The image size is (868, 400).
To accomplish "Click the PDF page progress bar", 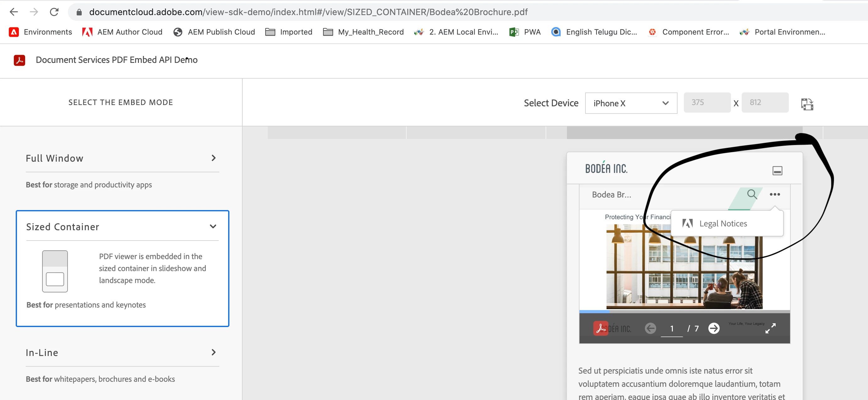I will 684,311.
